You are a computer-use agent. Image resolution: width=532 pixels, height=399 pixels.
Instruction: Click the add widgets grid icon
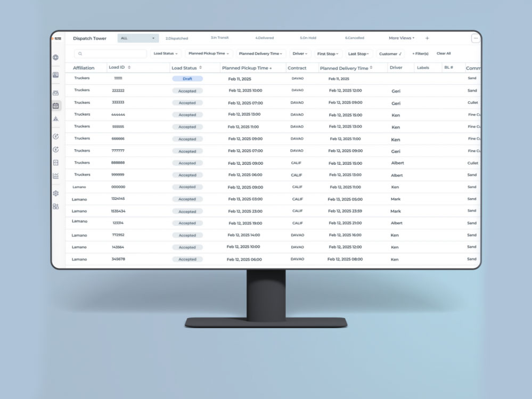pos(55,206)
